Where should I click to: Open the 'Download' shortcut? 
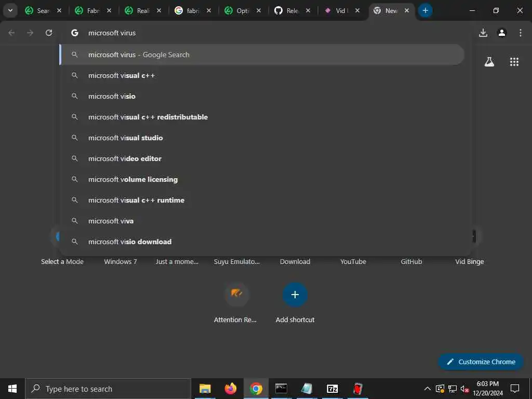coord(295,262)
